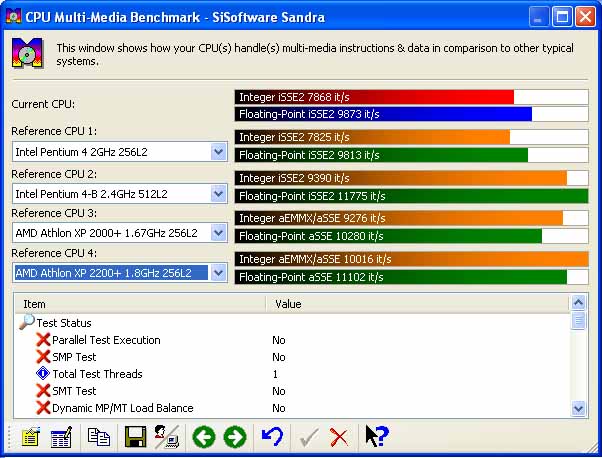
Task: Click red X icon beside SMT Test
Action: (43, 390)
